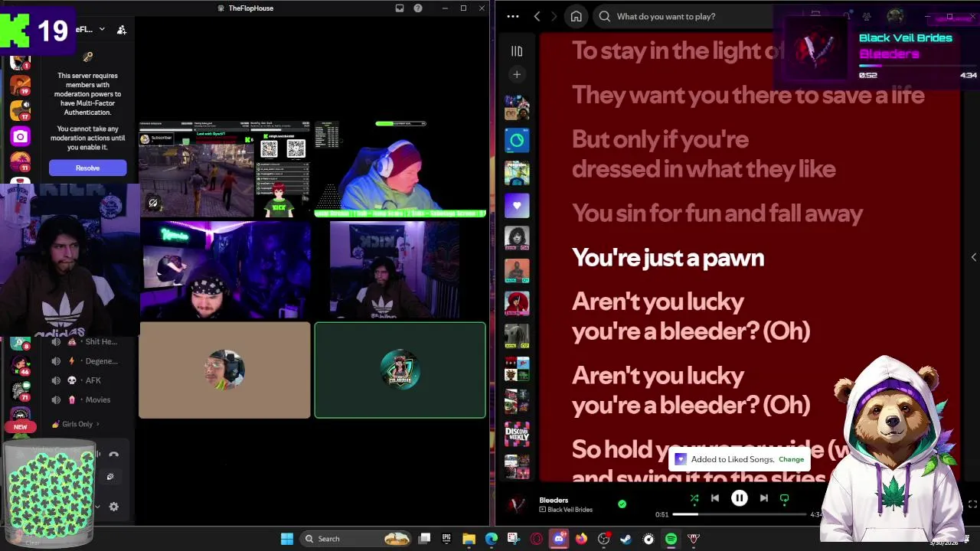The width and height of the screenshot is (980, 551).
Task: Expand the Girls Only category
Action: tap(77, 424)
